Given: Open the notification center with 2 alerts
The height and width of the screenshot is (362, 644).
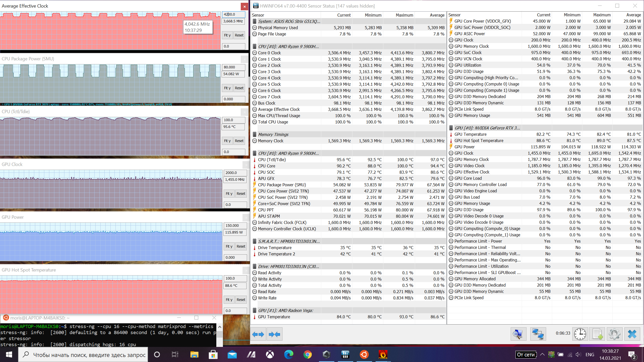Looking at the screenshot, I should [632, 355].
